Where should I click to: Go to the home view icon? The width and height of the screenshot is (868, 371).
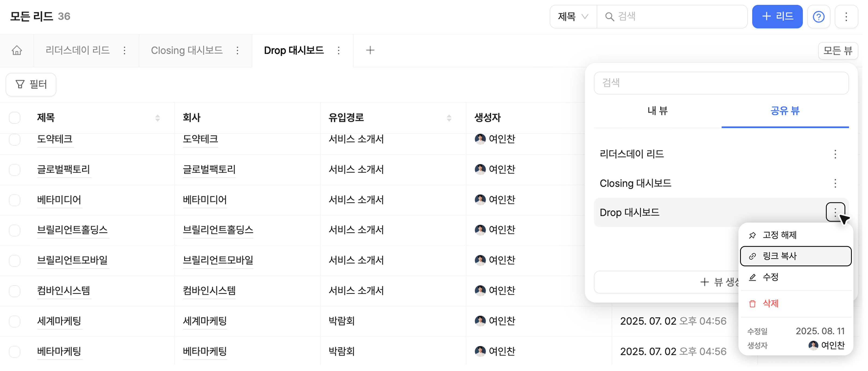tap(17, 51)
